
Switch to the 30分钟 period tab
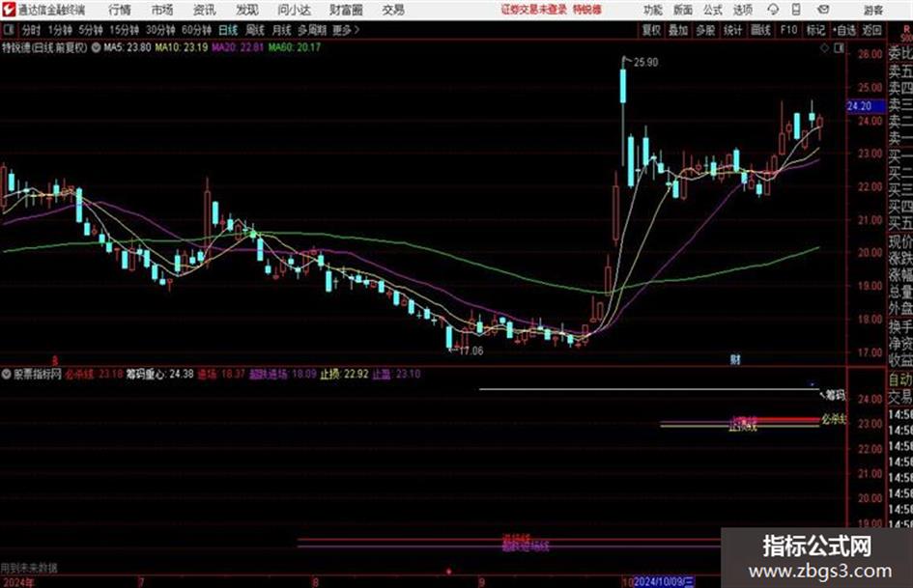coord(160,30)
